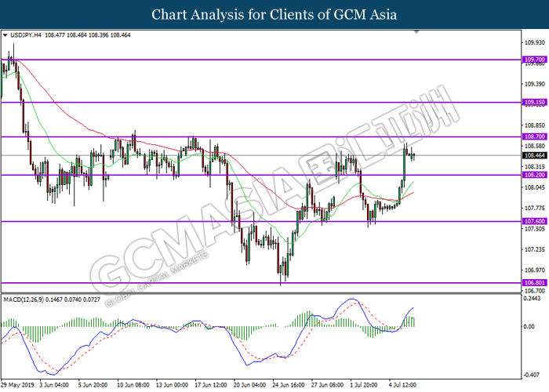This screenshot has height=392, width=549.
Task: Select the 107.600 price level label
Action: [534, 221]
